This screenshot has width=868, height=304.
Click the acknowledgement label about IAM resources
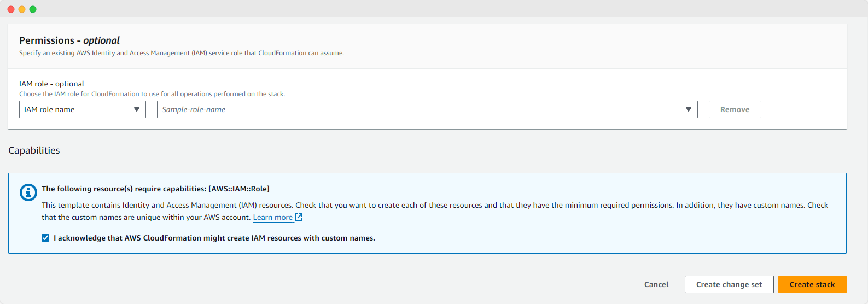pos(214,238)
